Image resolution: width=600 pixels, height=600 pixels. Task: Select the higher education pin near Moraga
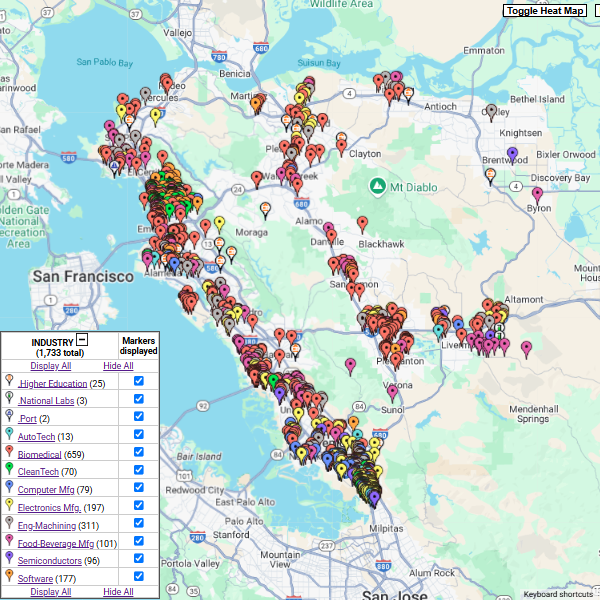[x=265, y=210]
